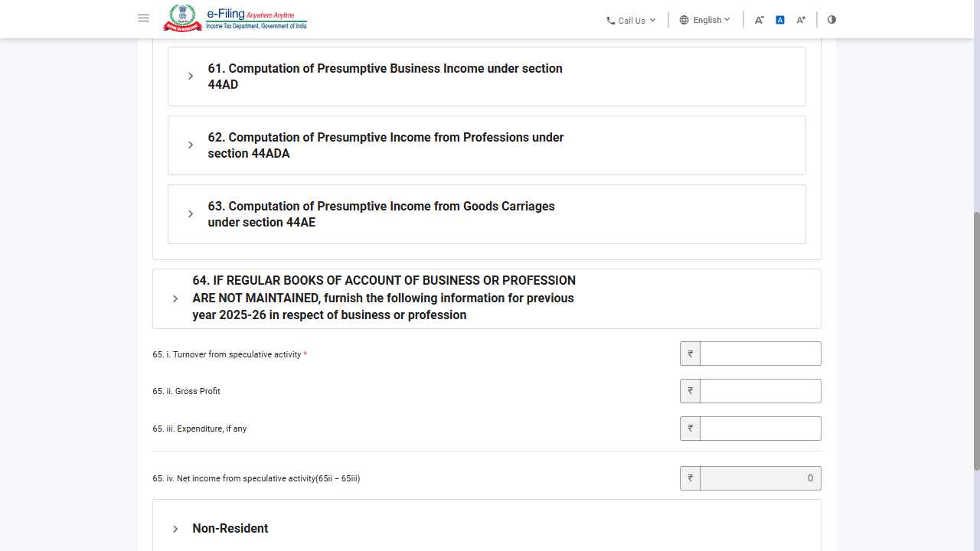Viewport: 980px width, 551px height.
Task: Open the English language dropdown
Action: pos(705,20)
